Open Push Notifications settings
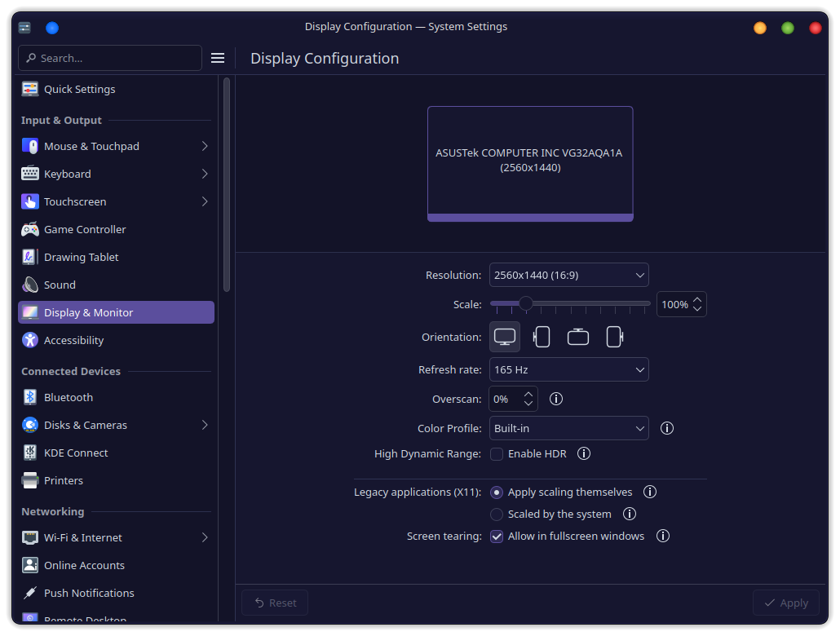The width and height of the screenshot is (840, 636). [117, 593]
